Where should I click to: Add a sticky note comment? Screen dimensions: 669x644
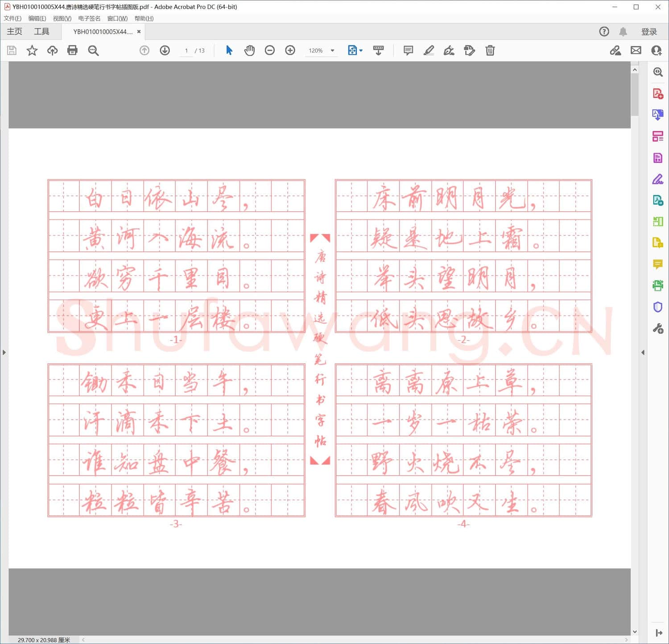coord(408,50)
